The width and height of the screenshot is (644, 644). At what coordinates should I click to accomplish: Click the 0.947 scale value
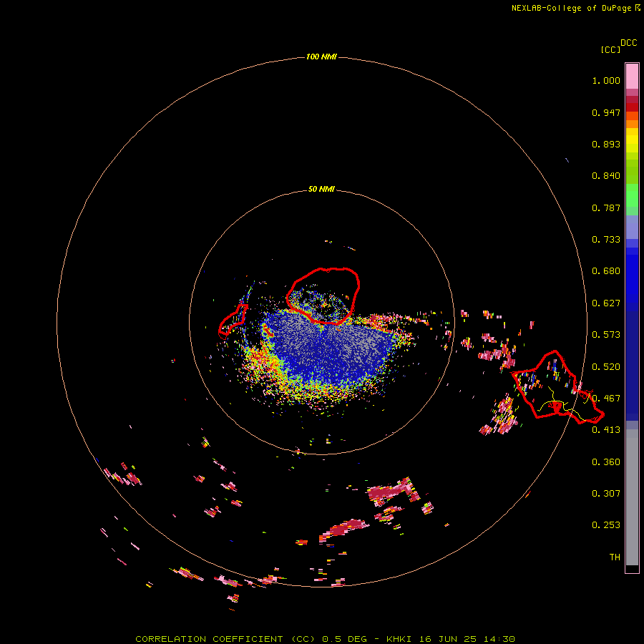(606, 112)
